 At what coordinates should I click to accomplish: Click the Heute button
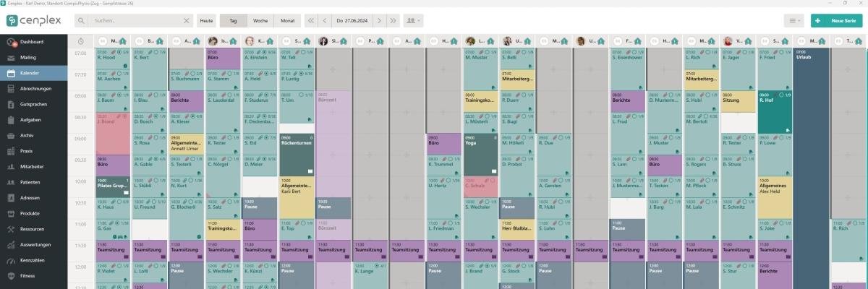(x=207, y=21)
